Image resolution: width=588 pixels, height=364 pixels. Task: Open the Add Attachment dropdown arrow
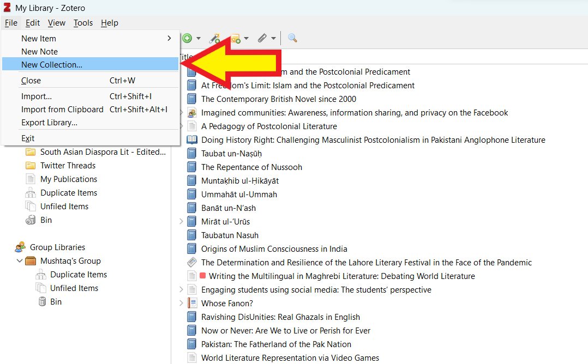click(273, 38)
